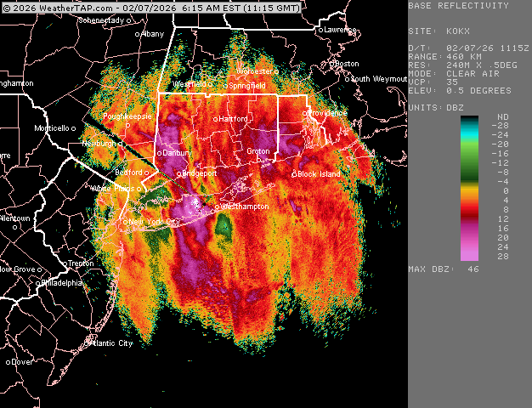Click the cyan ND color at legend top
The height and width of the screenshot is (408, 532).
(469, 120)
